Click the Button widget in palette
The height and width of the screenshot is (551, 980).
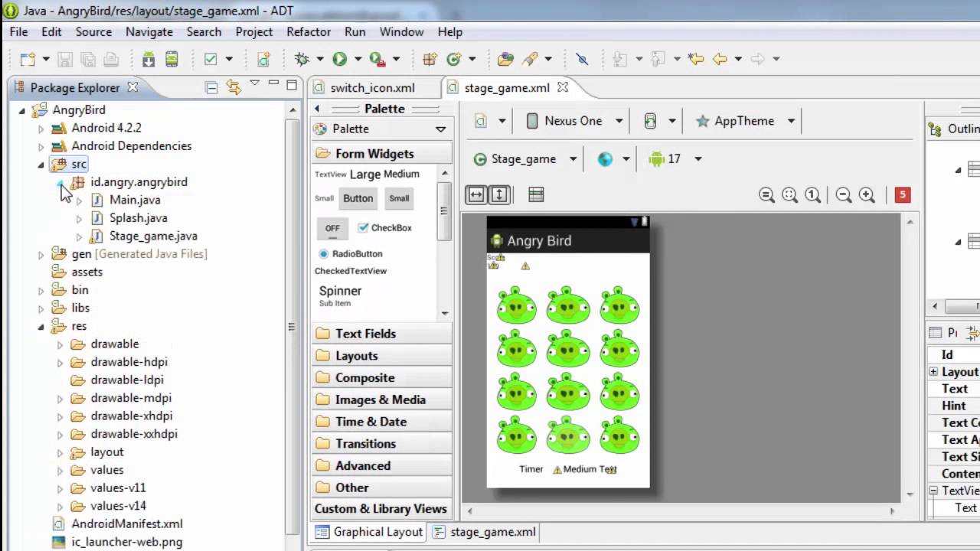tap(358, 198)
